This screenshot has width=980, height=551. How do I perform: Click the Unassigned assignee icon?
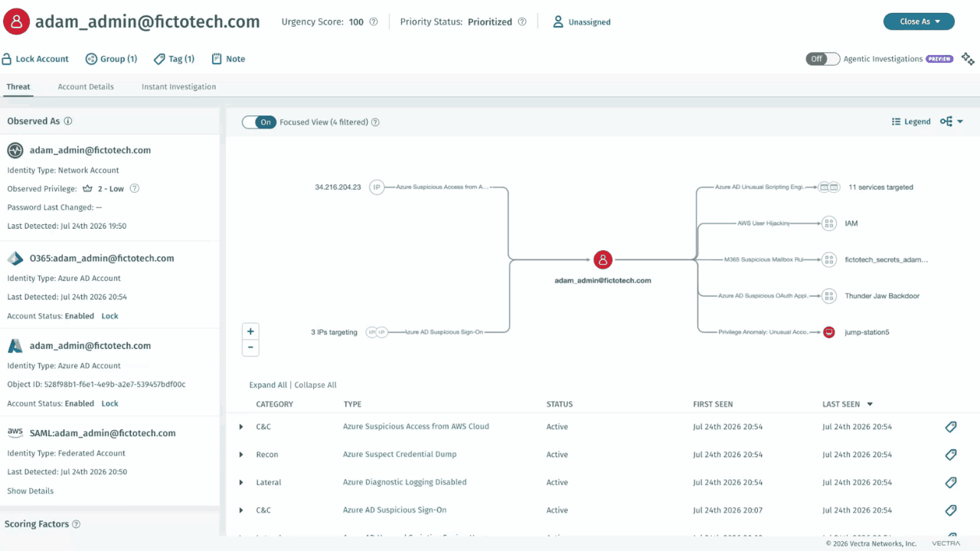[x=558, y=21]
